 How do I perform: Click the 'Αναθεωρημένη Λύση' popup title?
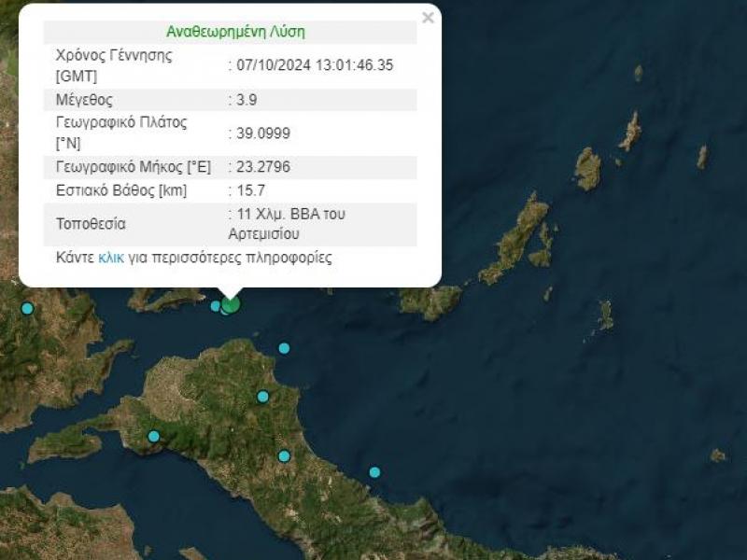pos(235,32)
